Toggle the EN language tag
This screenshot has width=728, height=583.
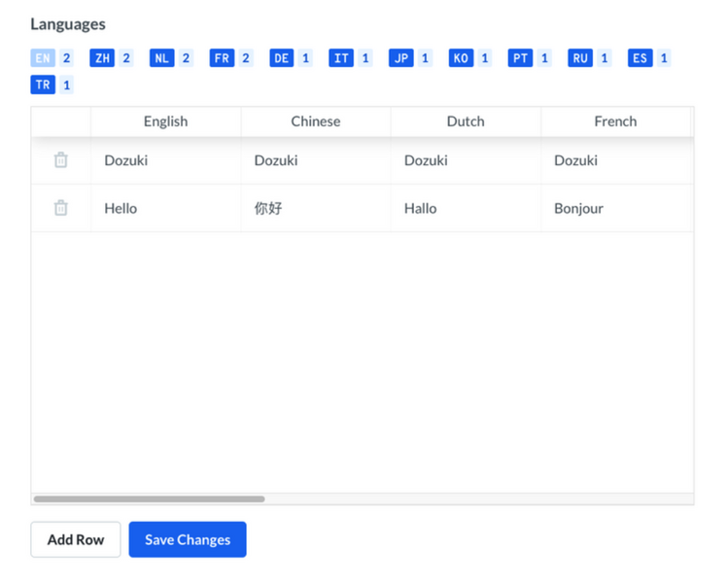click(43, 58)
